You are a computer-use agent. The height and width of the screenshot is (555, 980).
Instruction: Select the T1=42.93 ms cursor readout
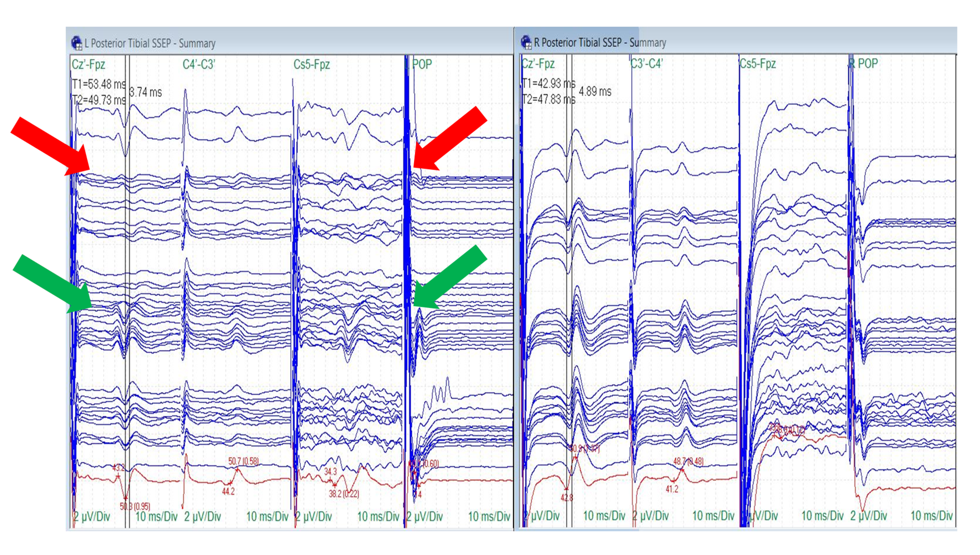pos(548,83)
